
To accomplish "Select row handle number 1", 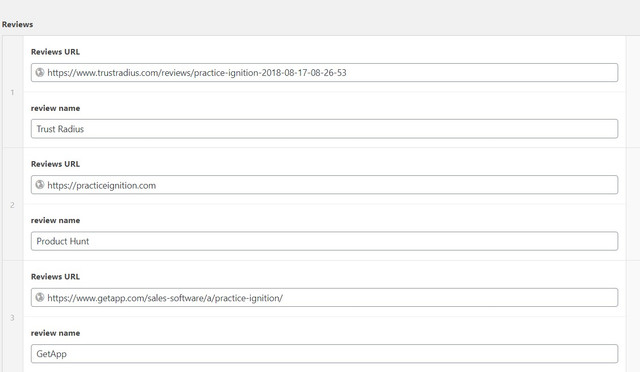I will tap(13, 92).
